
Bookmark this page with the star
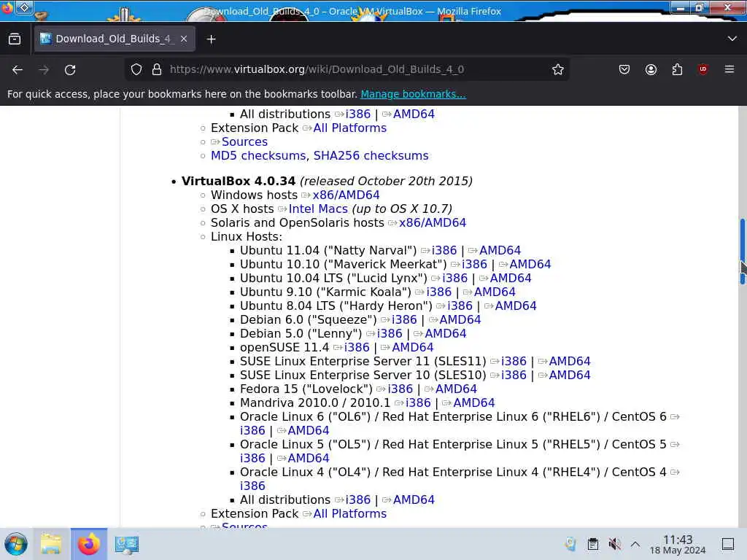click(x=558, y=69)
